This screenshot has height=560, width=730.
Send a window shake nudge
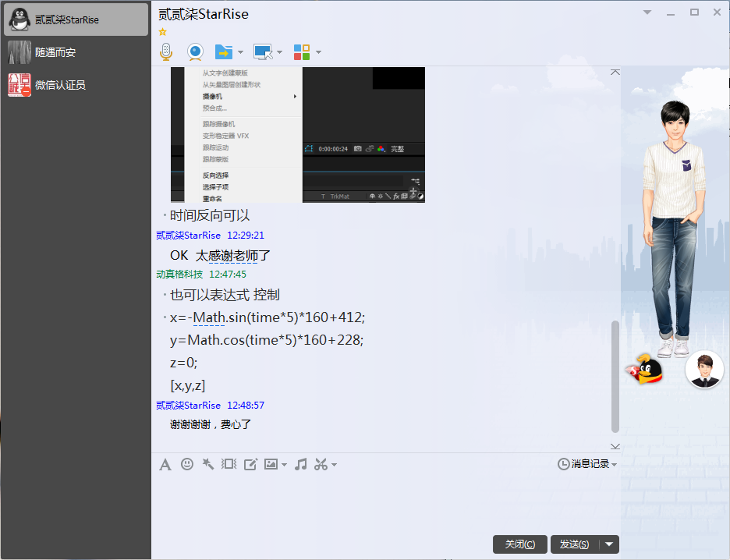click(x=229, y=464)
